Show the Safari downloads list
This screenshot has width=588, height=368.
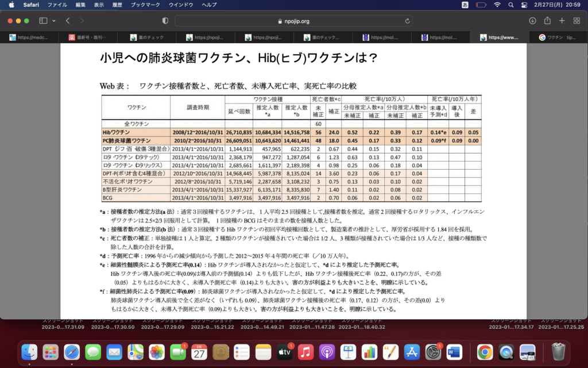point(532,21)
